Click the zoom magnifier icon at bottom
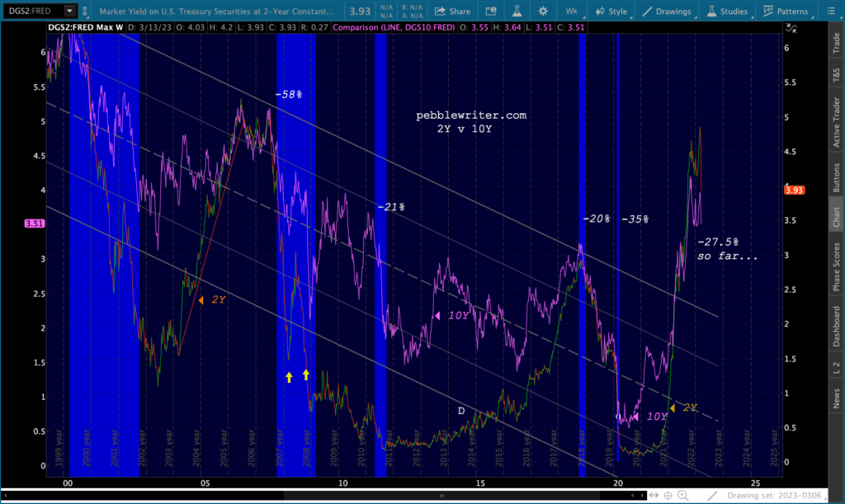845x504 pixels. (x=682, y=496)
